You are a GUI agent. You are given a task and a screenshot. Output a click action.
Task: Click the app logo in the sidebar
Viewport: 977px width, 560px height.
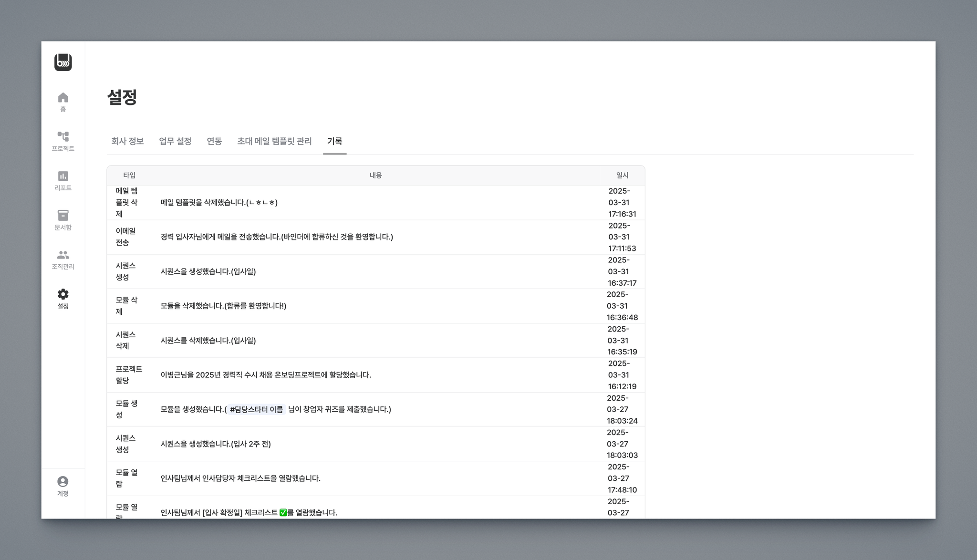(x=63, y=62)
